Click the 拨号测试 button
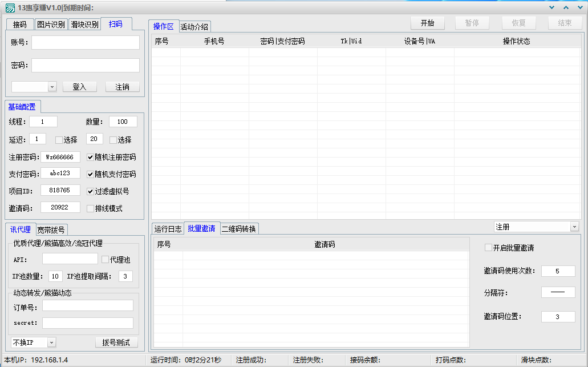The height and width of the screenshot is (367, 588). (x=116, y=342)
